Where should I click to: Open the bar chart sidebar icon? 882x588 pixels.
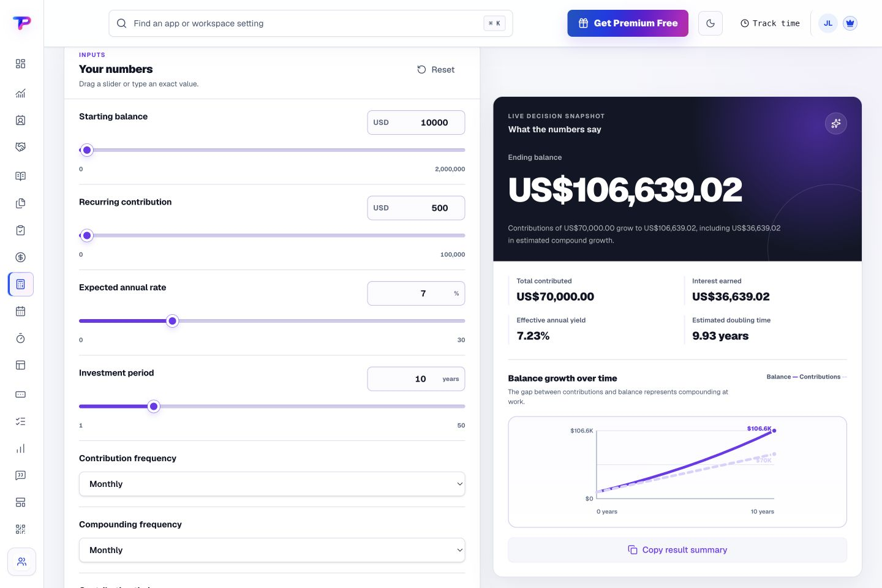(20, 448)
